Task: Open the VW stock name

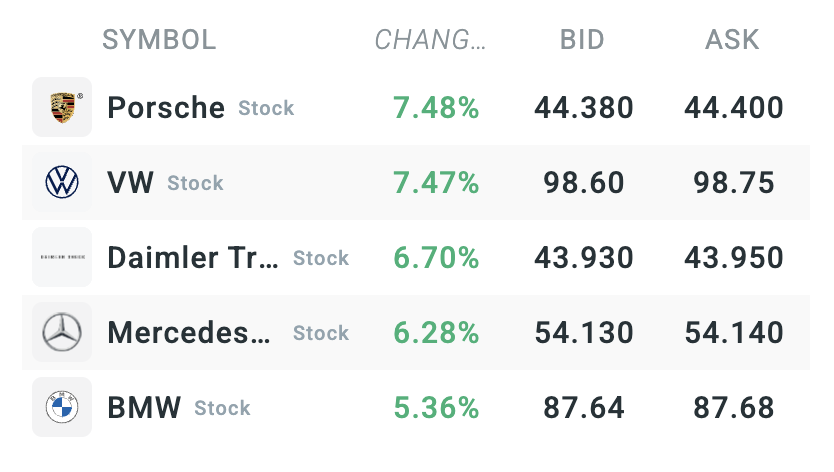Action: tap(130, 183)
